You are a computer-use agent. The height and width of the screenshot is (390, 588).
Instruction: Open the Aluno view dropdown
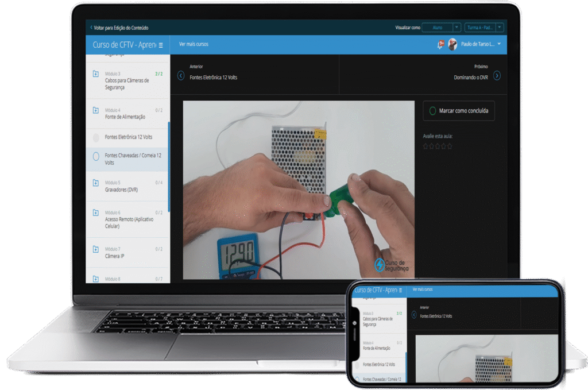[x=442, y=28]
